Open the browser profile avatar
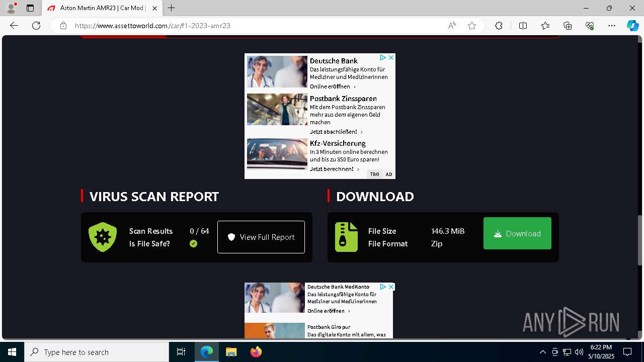This screenshot has width=644, height=362. pyautogui.click(x=11, y=8)
